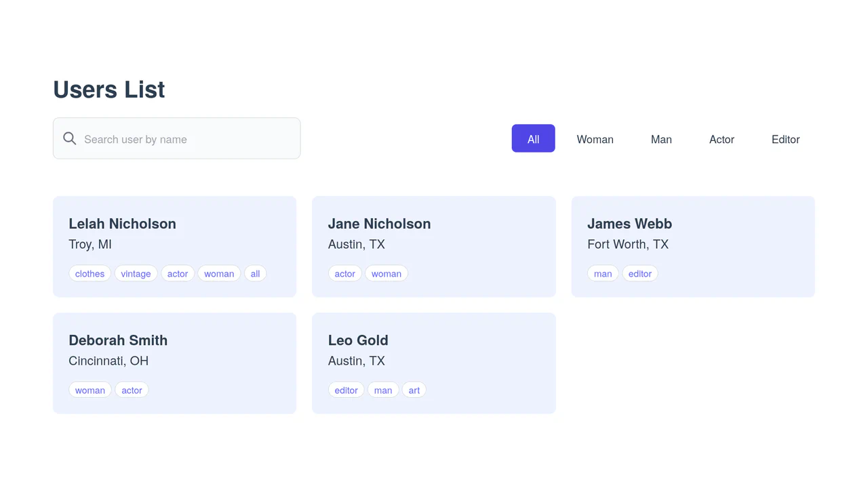Screen dimensions: 868x488
Task: Open Lelah Nicholson's name
Action: [122, 224]
